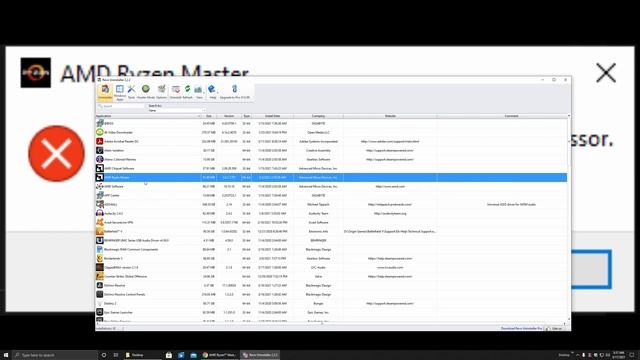Open the Tools section

click(x=131, y=92)
